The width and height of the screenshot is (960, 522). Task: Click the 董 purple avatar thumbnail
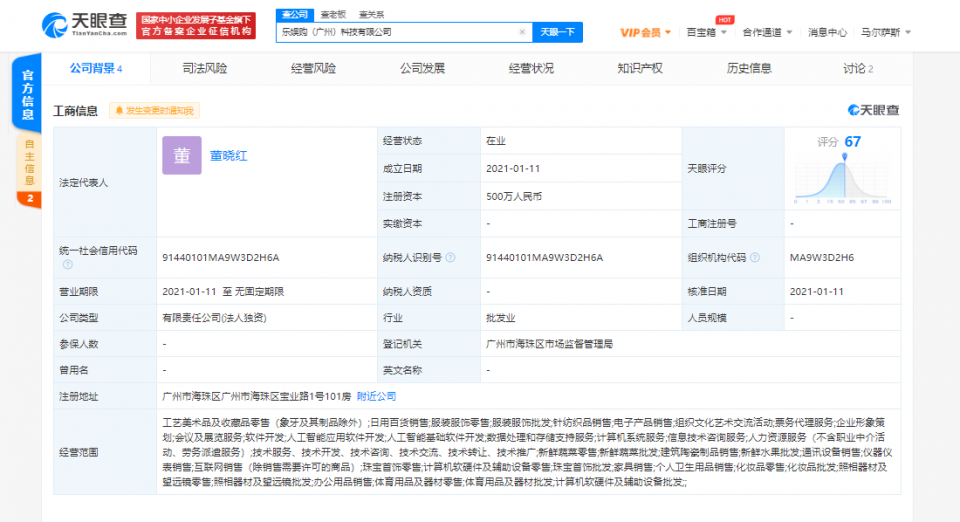click(x=182, y=155)
